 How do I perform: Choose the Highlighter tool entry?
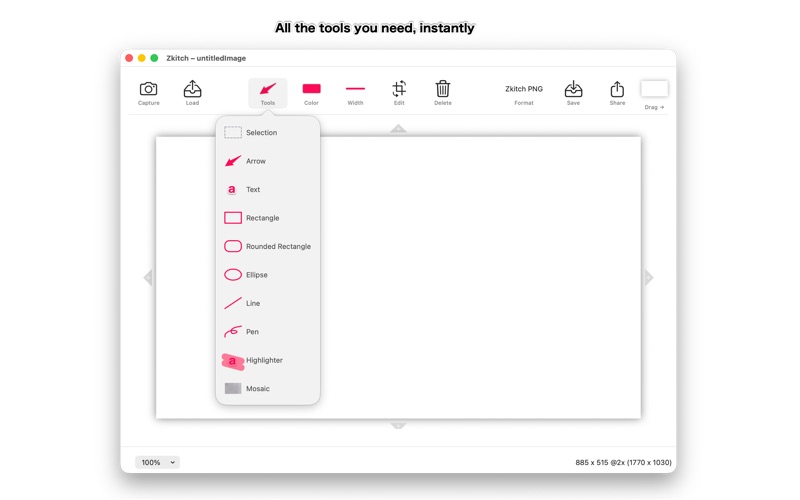click(x=268, y=361)
